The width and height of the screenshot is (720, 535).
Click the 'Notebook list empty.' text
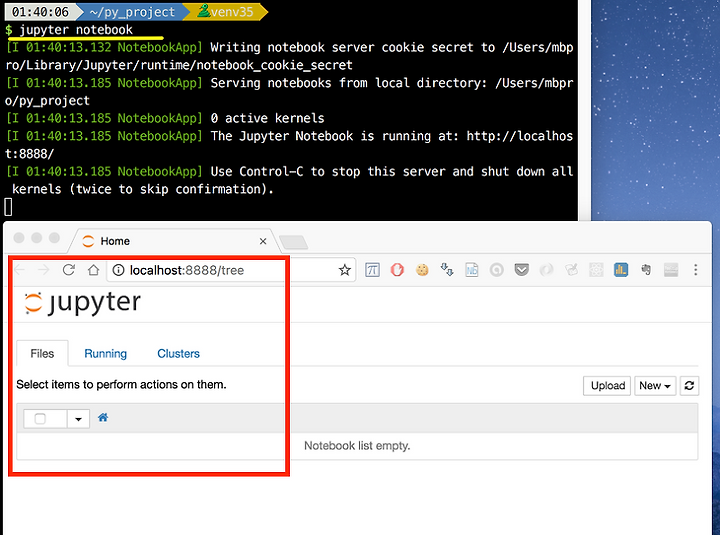357,446
